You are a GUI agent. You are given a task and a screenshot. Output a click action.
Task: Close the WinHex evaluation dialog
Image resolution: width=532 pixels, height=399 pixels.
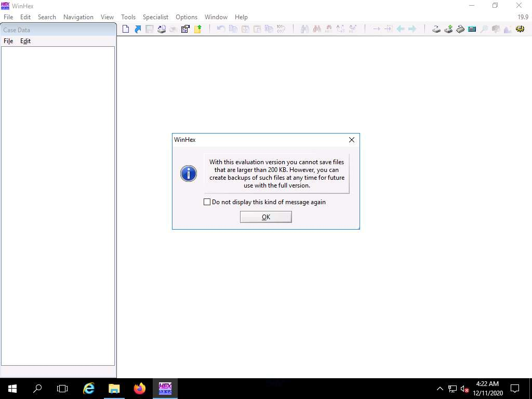352,140
